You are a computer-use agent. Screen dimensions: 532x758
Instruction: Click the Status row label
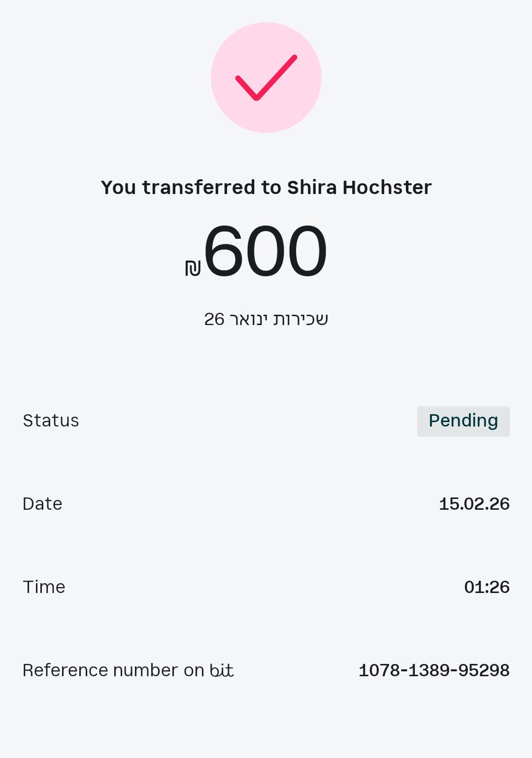tap(51, 421)
